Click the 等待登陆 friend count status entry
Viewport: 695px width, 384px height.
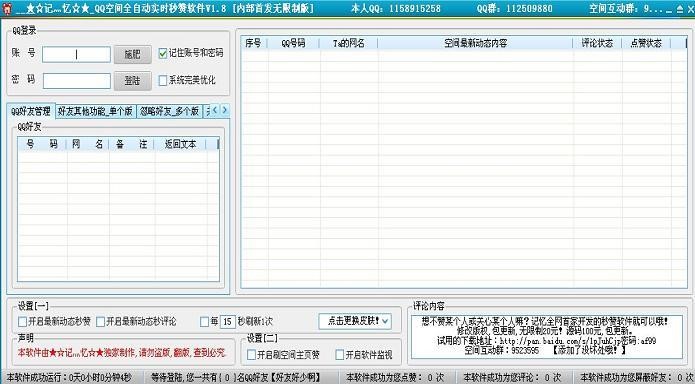coord(235,378)
